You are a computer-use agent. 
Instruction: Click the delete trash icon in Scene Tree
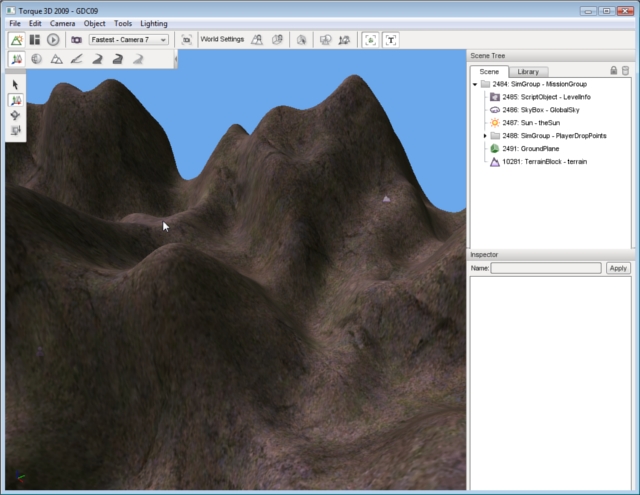pyautogui.click(x=626, y=71)
